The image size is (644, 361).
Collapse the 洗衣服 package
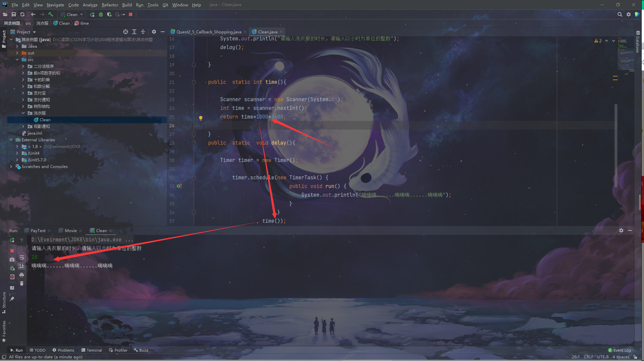point(23,113)
